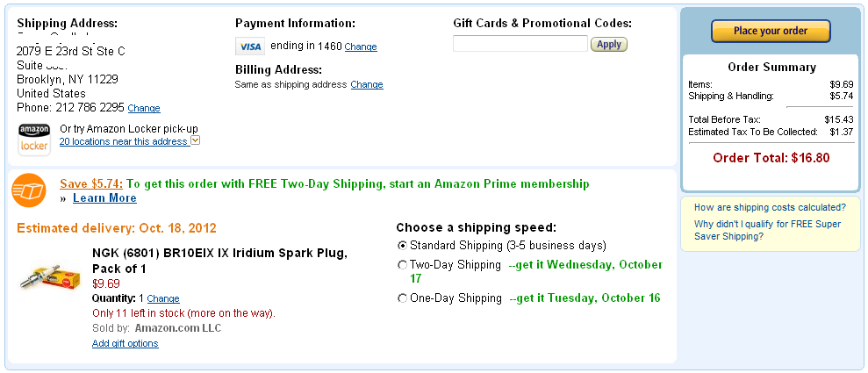
Task: Click the Visa card icon
Action: pyautogui.click(x=250, y=47)
